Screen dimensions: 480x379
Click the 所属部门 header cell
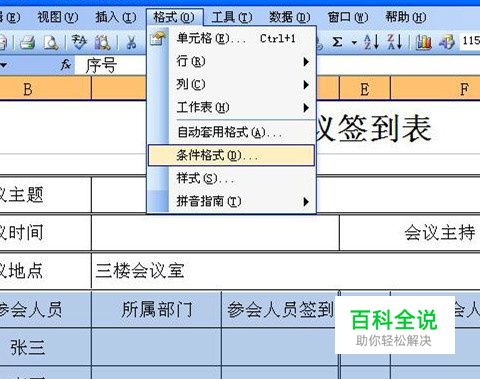click(x=156, y=309)
